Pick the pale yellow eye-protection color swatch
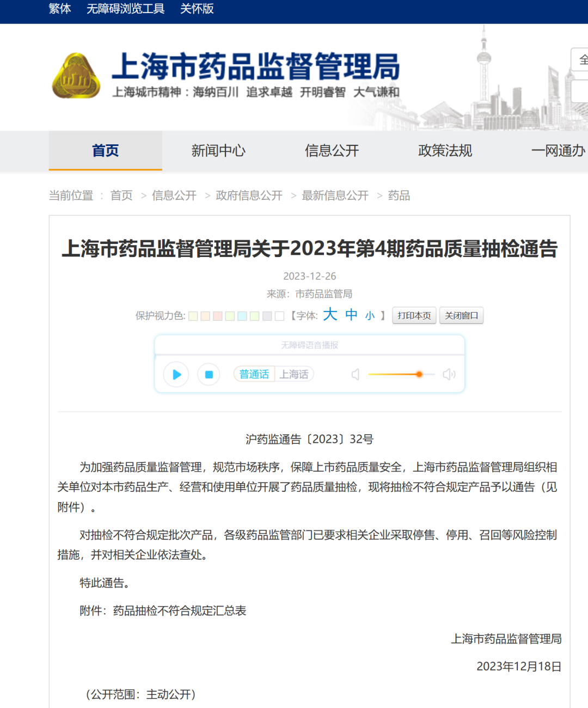 (193, 316)
